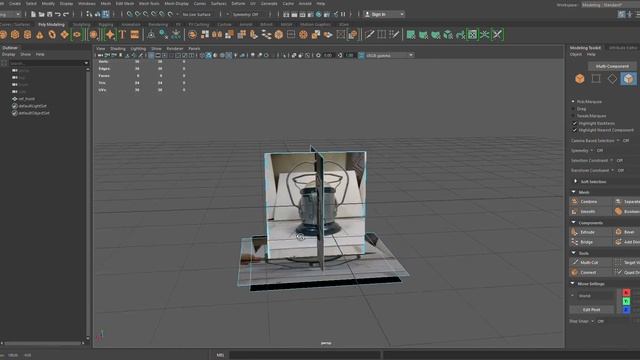The height and width of the screenshot is (360, 640).
Task: Collapse the Components section
Action: click(574, 222)
